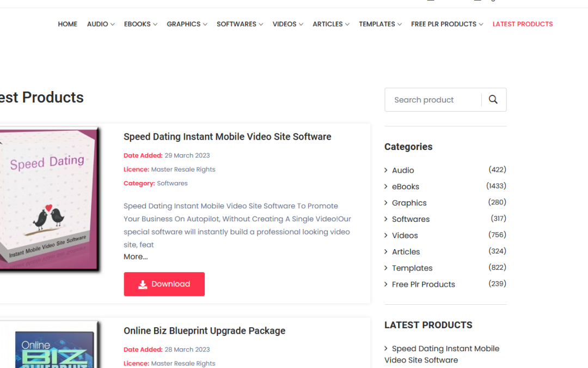
Task: Expand the EBOOKS menu dropdown arrow
Action: [x=155, y=25]
